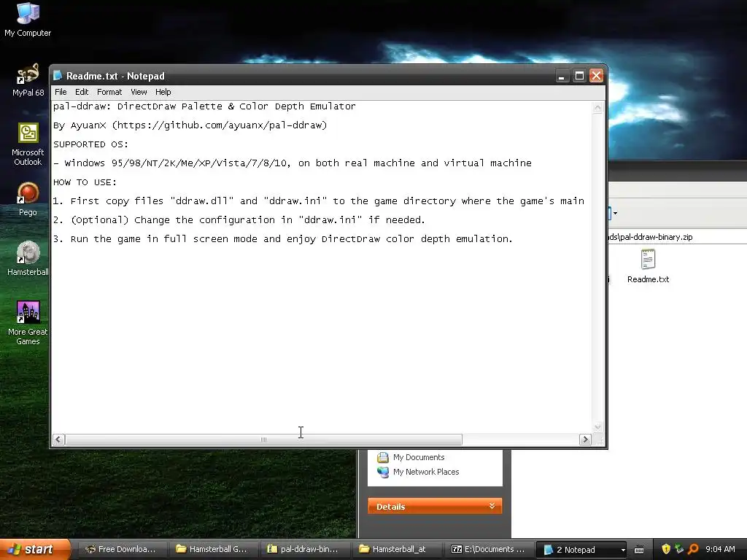Click the yellow security shield tray icon

666,549
